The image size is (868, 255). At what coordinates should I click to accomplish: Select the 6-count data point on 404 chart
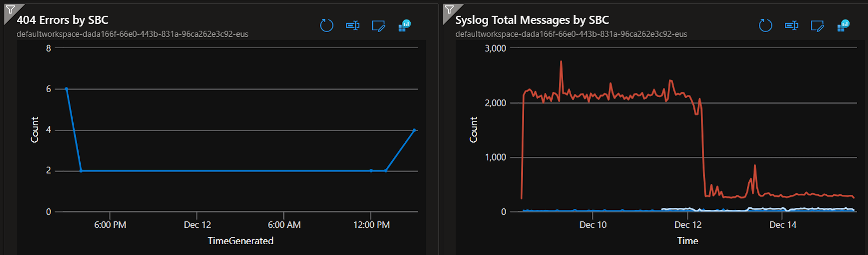[66, 89]
